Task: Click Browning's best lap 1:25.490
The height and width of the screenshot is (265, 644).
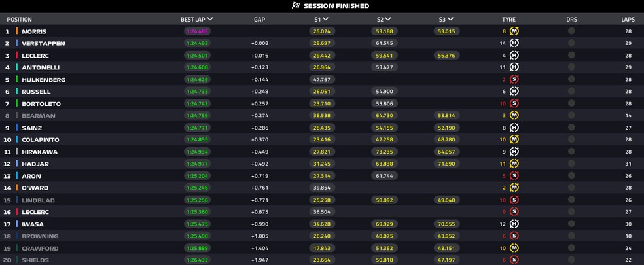Action: (197, 236)
